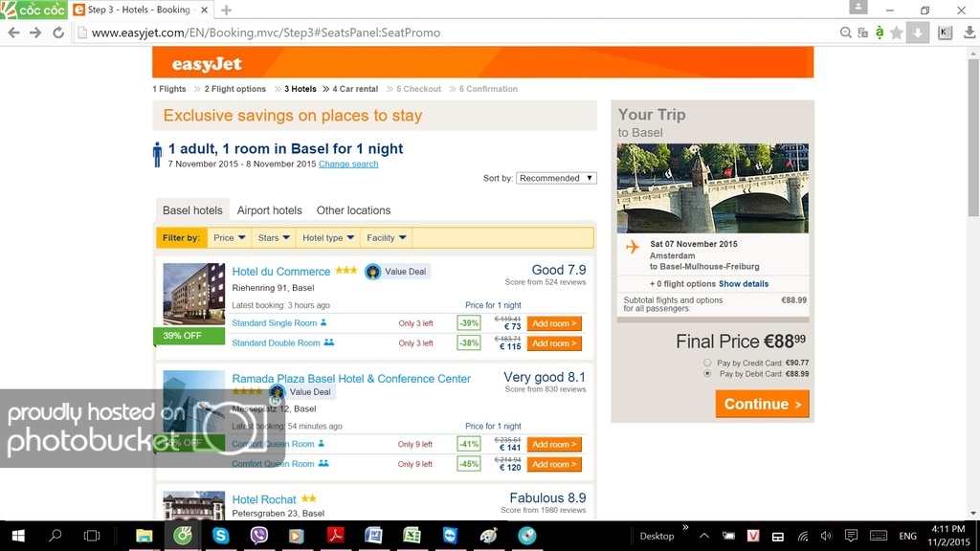Open File Explorer from the taskbar
980x551 pixels.
(145, 536)
